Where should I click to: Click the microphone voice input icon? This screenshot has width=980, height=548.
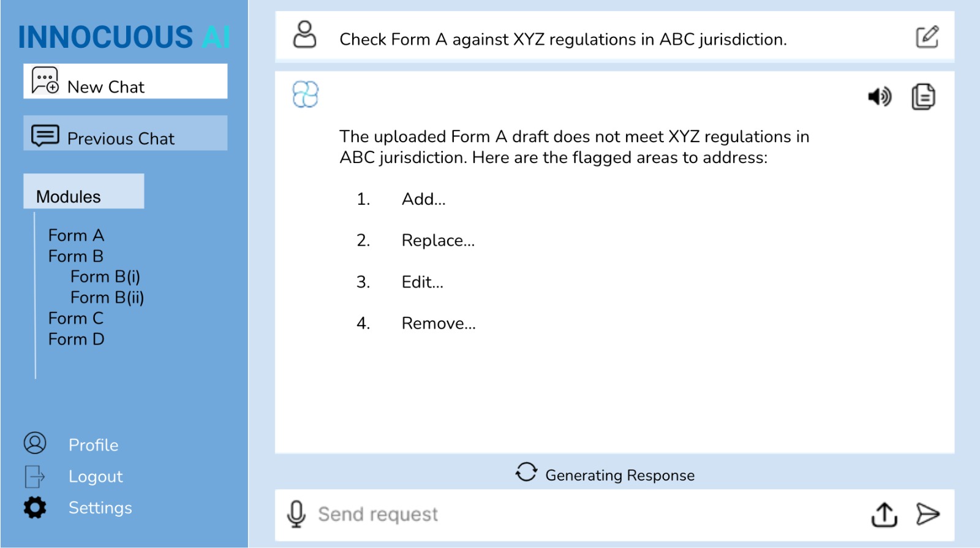(x=296, y=514)
